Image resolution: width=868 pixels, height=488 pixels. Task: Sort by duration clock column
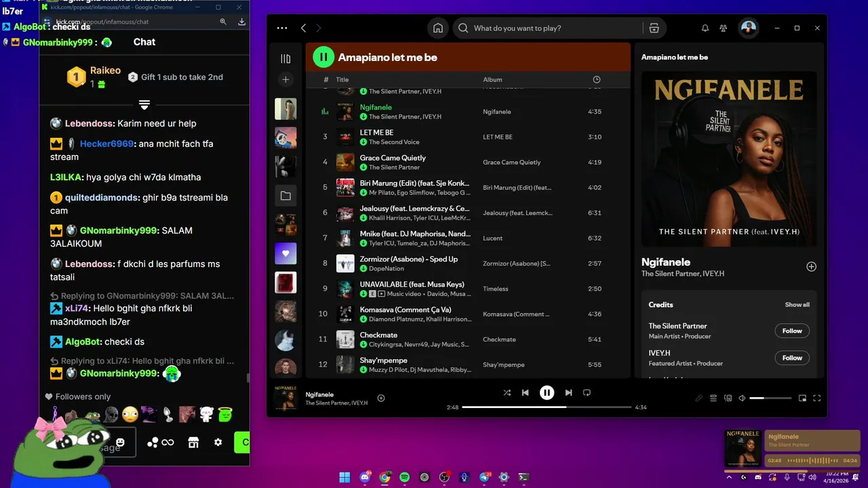597,80
